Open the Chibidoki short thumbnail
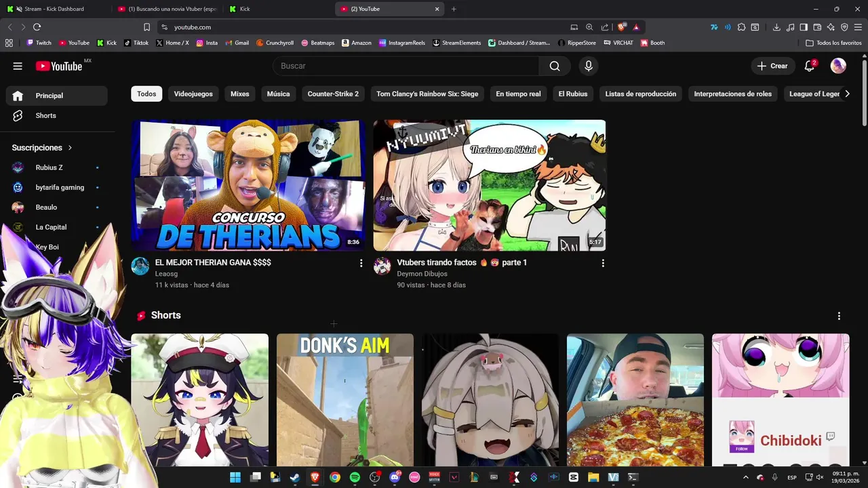Image resolution: width=868 pixels, height=488 pixels. 781,400
